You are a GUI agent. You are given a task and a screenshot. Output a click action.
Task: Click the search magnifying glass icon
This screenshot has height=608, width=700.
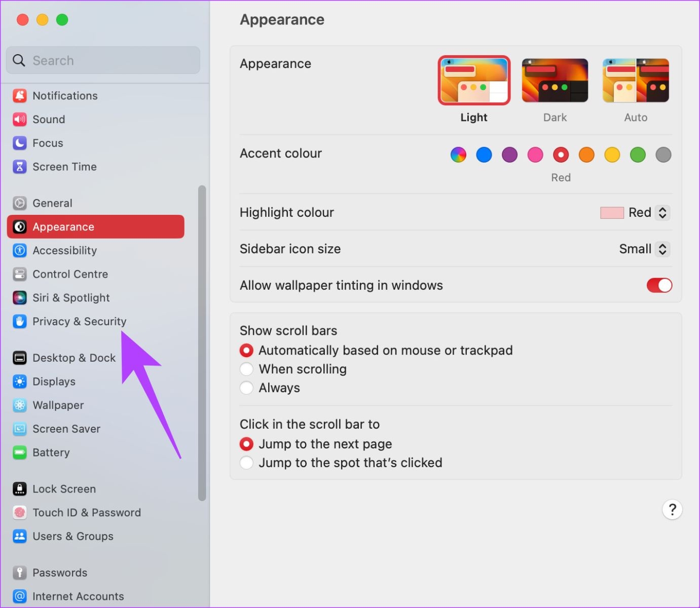pos(19,60)
